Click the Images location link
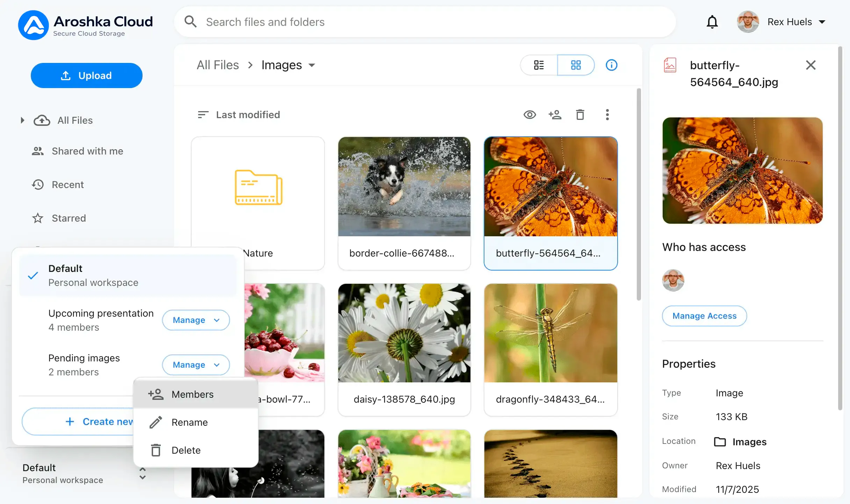The width and height of the screenshot is (850, 504). tap(740, 442)
